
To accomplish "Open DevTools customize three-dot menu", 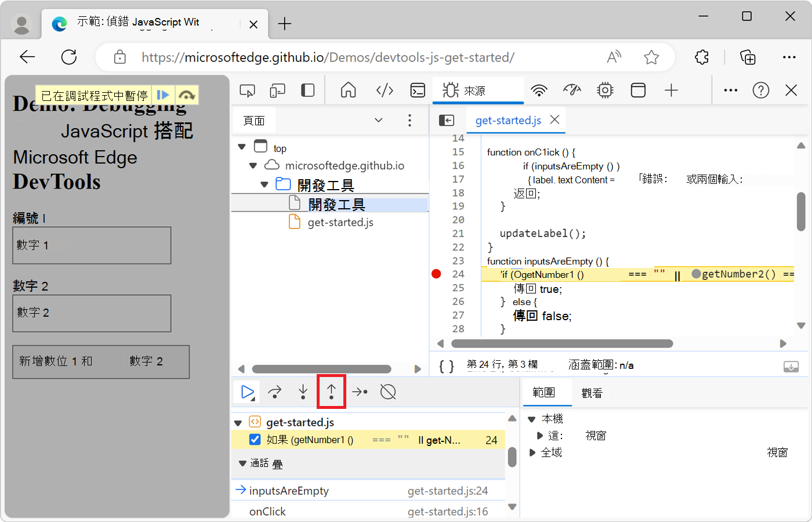I will pyautogui.click(x=731, y=90).
